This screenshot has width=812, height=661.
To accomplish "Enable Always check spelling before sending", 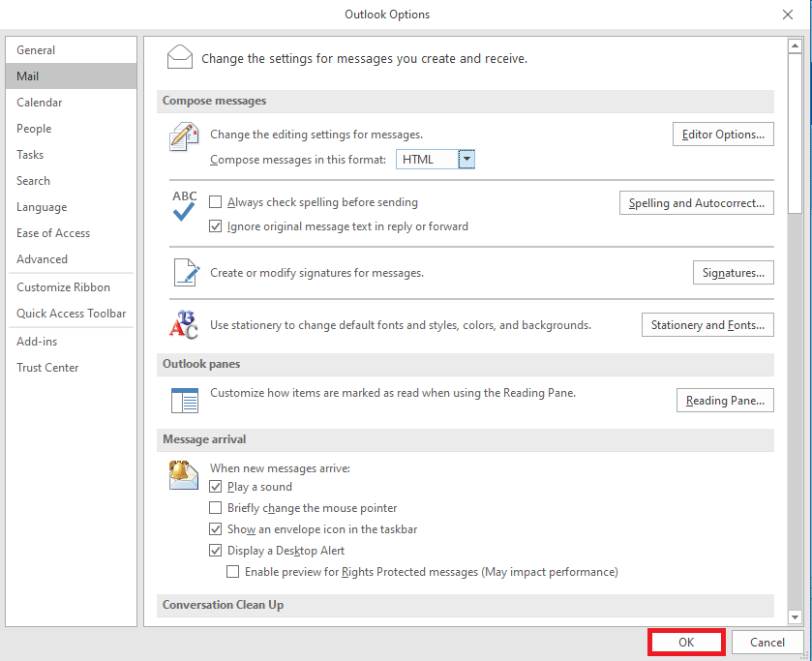I will 216,202.
